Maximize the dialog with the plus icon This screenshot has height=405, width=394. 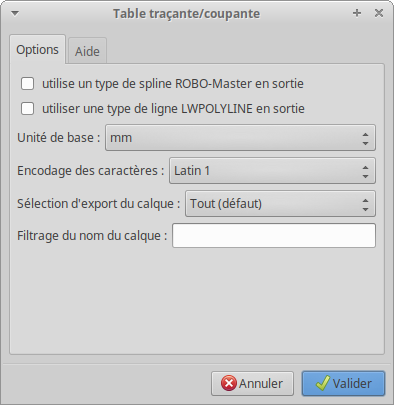point(357,13)
